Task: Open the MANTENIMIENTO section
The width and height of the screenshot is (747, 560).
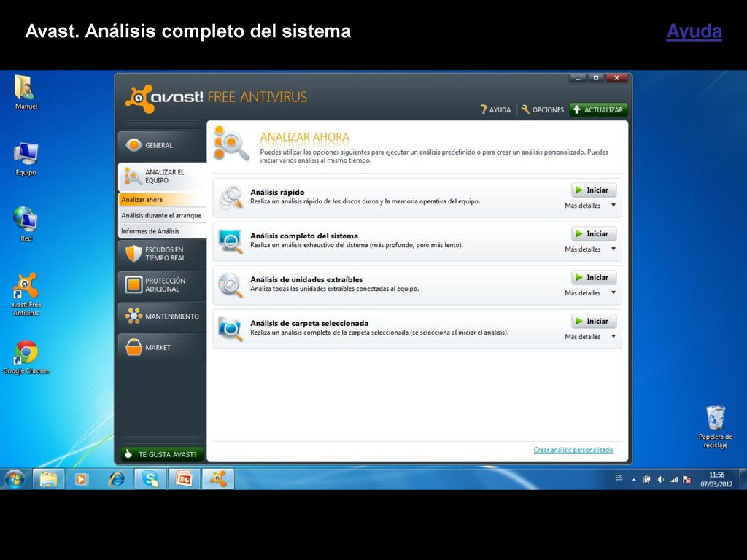Action: pos(163,316)
